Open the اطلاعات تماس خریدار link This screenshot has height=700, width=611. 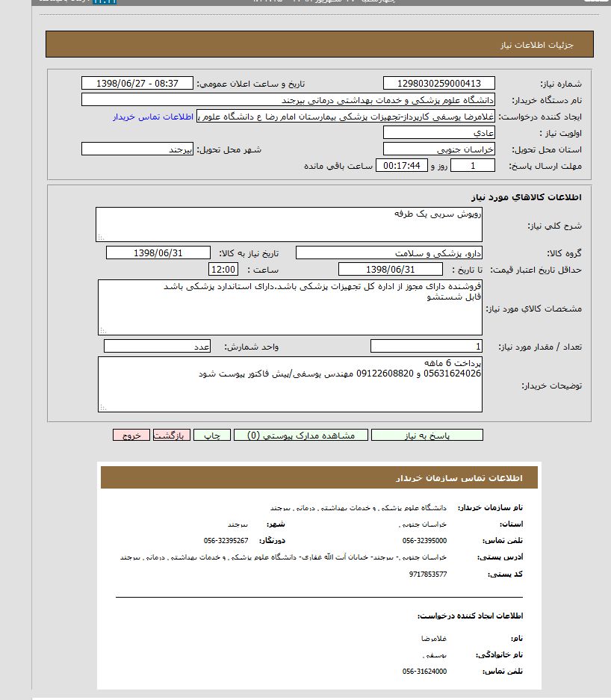tap(153, 117)
